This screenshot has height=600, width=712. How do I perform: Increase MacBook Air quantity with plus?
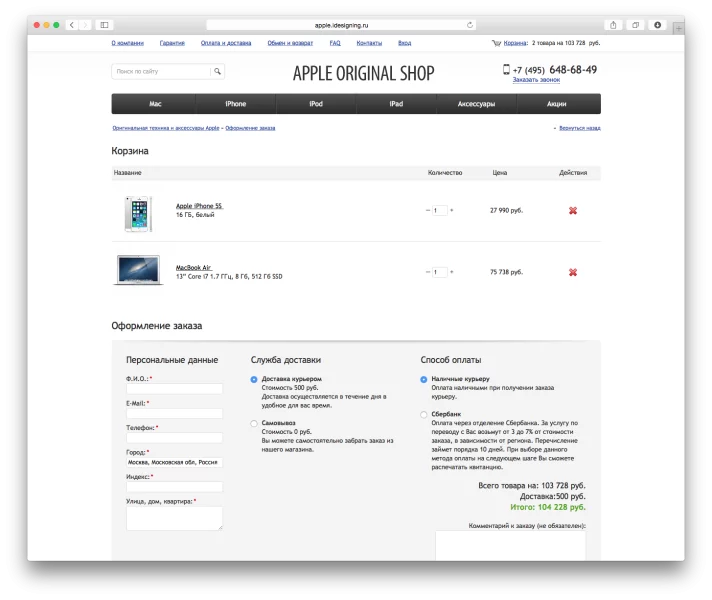(451, 272)
